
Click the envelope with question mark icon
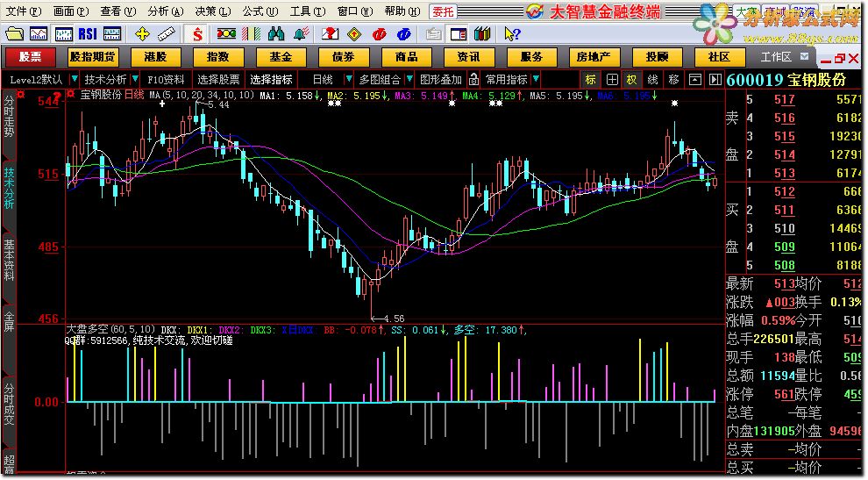(330, 34)
